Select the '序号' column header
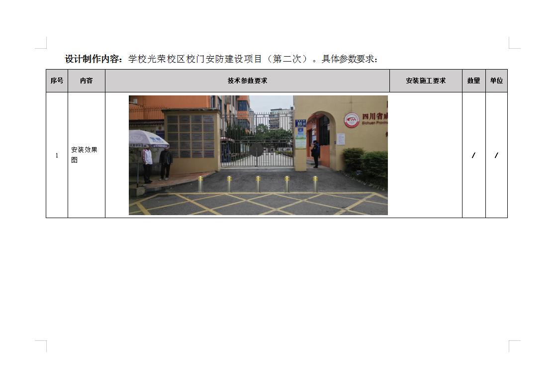The width and height of the screenshot is (556, 392). [57, 81]
